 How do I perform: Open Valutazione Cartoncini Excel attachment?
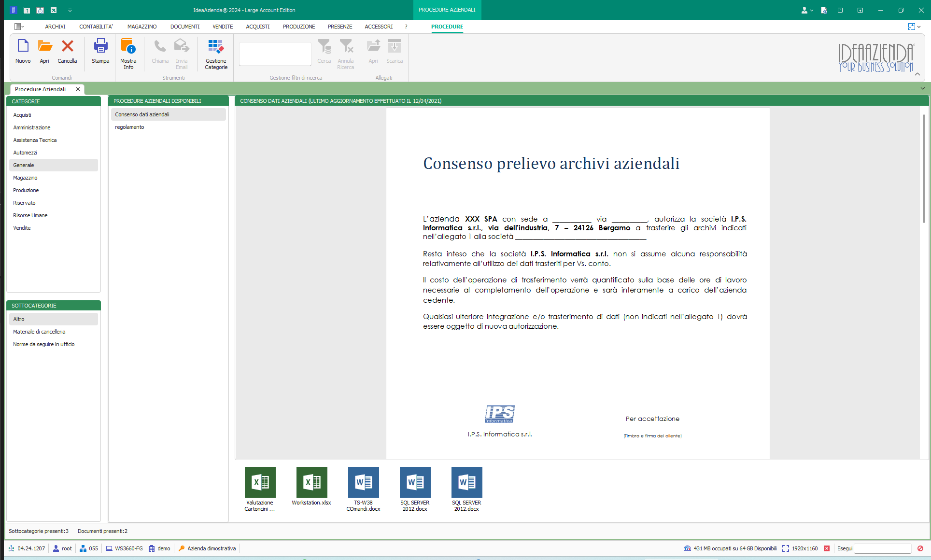[x=260, y=489]
